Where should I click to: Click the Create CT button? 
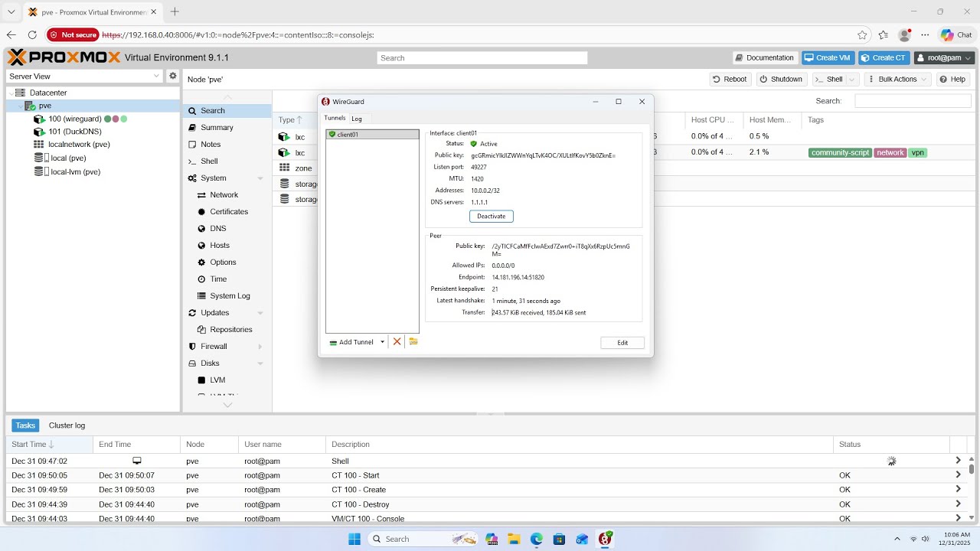(884, 58)
